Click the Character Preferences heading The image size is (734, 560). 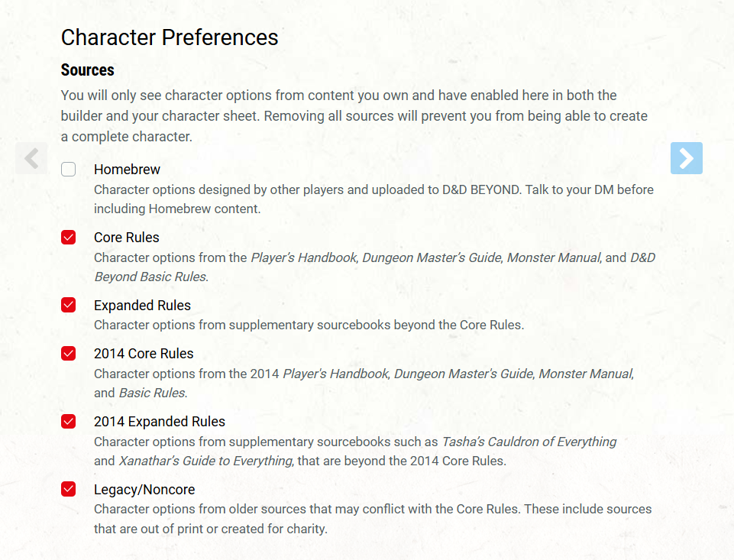(170, 37)
